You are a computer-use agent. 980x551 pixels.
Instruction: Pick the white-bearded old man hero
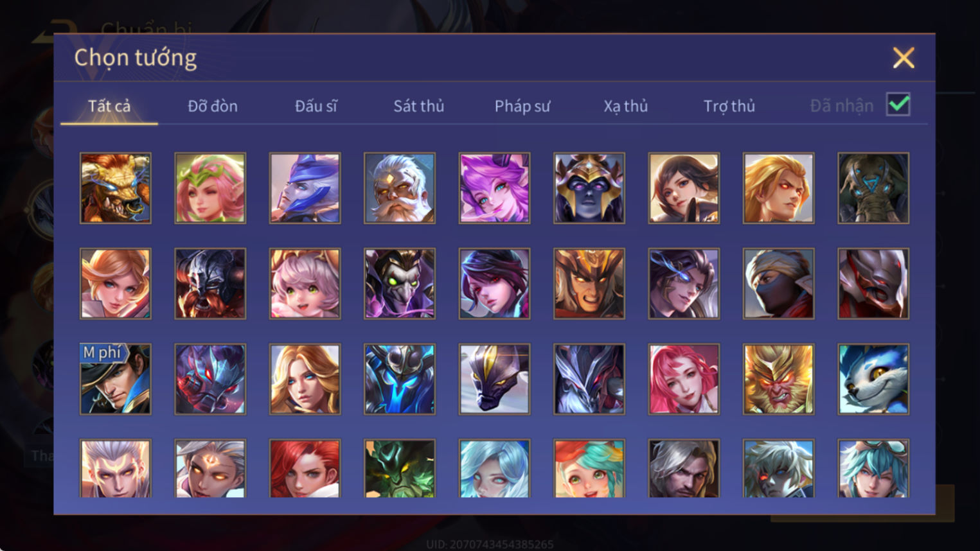(x=400, y=188)
